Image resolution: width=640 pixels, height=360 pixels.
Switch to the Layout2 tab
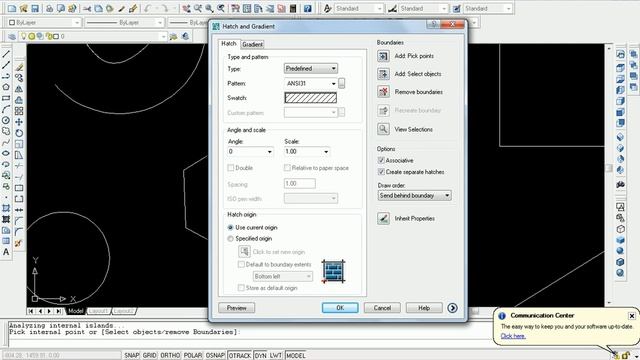point(123,311)
